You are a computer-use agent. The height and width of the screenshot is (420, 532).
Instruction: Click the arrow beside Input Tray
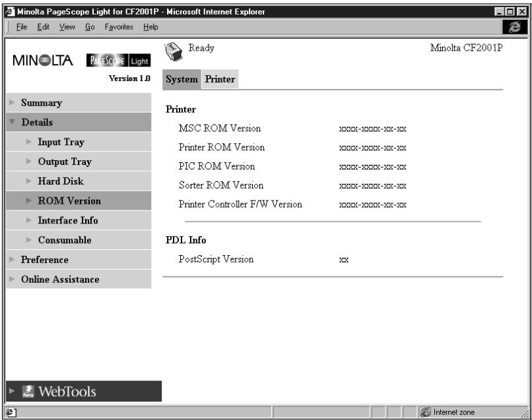(x=28, y=142)
